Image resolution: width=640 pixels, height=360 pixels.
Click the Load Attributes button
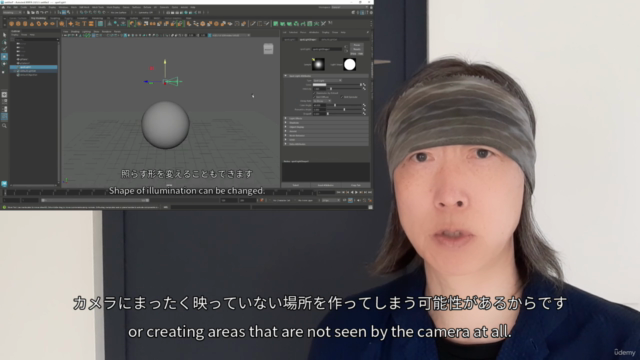click(x=326, y=185)
